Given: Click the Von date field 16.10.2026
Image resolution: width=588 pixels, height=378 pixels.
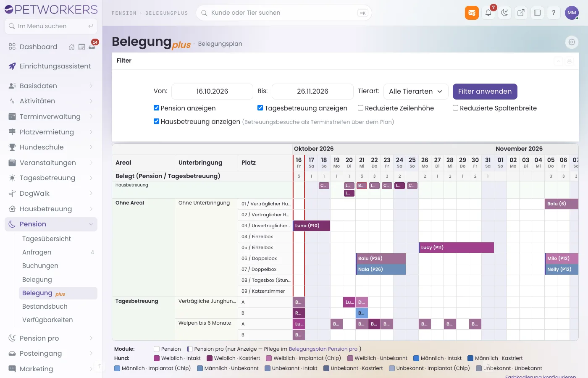Looking at the screenshot, I should click(212, 92).
